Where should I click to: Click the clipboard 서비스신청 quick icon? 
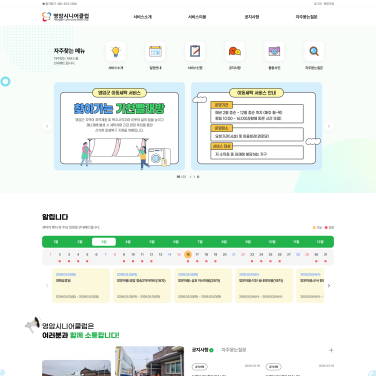coord(195,51)
